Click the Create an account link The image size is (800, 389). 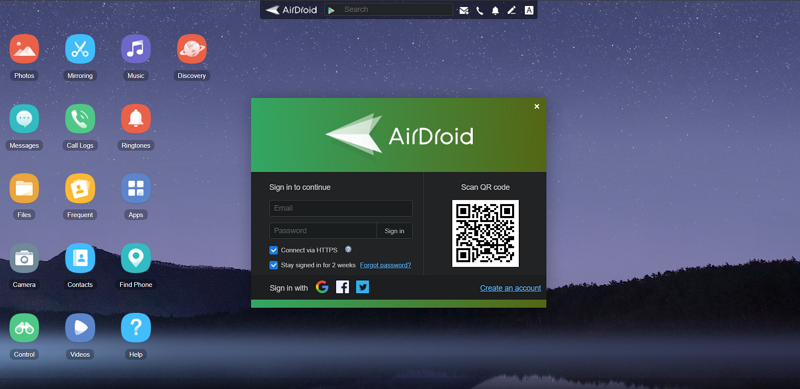click(510, 288)
